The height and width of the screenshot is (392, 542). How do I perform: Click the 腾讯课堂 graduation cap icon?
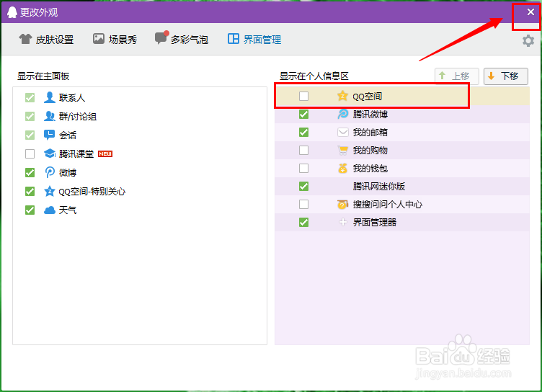(50, 153)
